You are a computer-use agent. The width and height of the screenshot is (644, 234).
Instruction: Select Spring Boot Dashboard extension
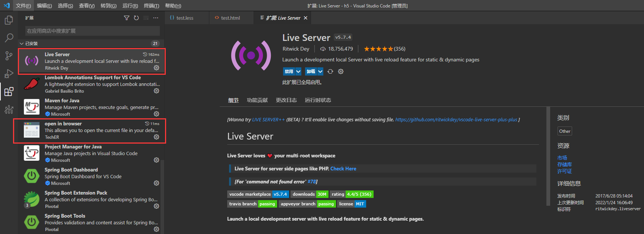[x=92, y=176]
